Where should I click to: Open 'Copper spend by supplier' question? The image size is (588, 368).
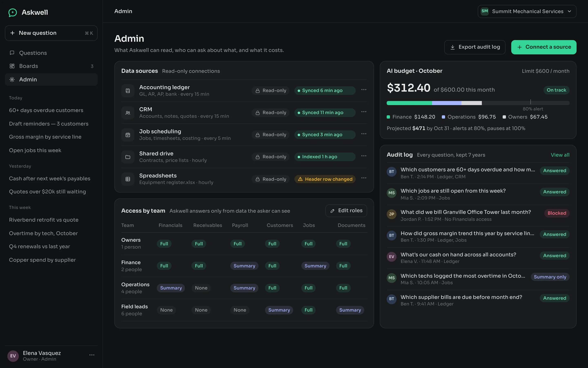42,260
